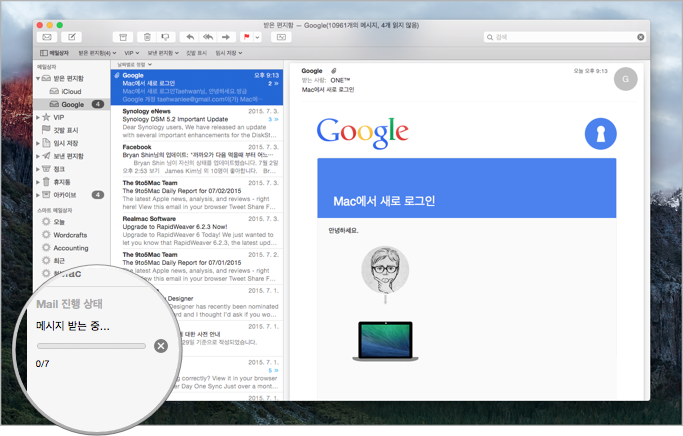
Task: Click the attachment paperclip in message header
Action: pyautogui.click(x=334, y=71)
